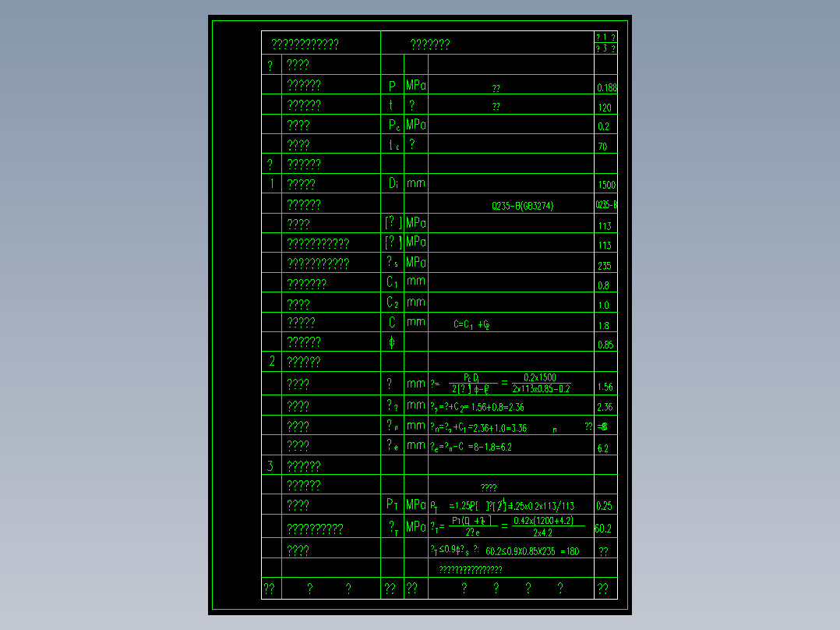840x630 pixels.
Task: Click the C1 symbol cell
Action: pyautogui.click(x=392, y=282)
